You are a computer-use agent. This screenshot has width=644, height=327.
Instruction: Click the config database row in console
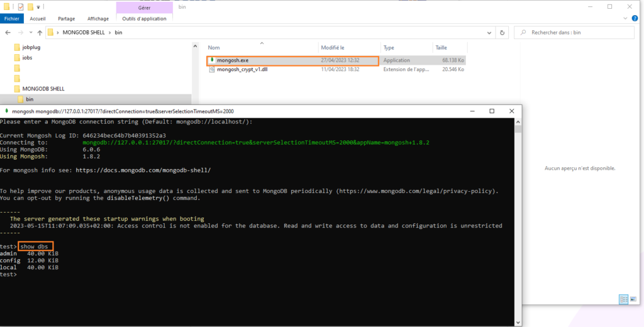point(29,260)
